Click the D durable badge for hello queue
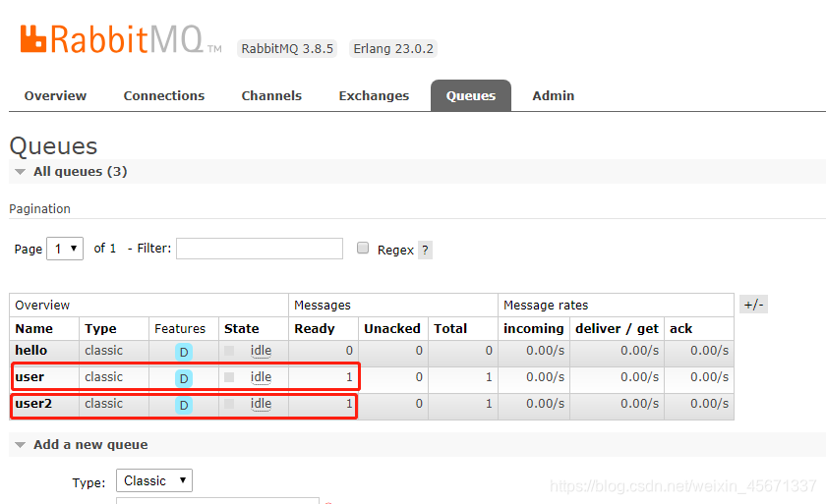This screenshot has width=826, height=504. (x=184, y=352)
